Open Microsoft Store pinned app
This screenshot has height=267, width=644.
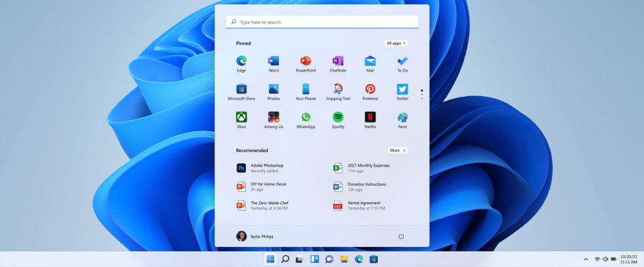click(x=241, y=92)
